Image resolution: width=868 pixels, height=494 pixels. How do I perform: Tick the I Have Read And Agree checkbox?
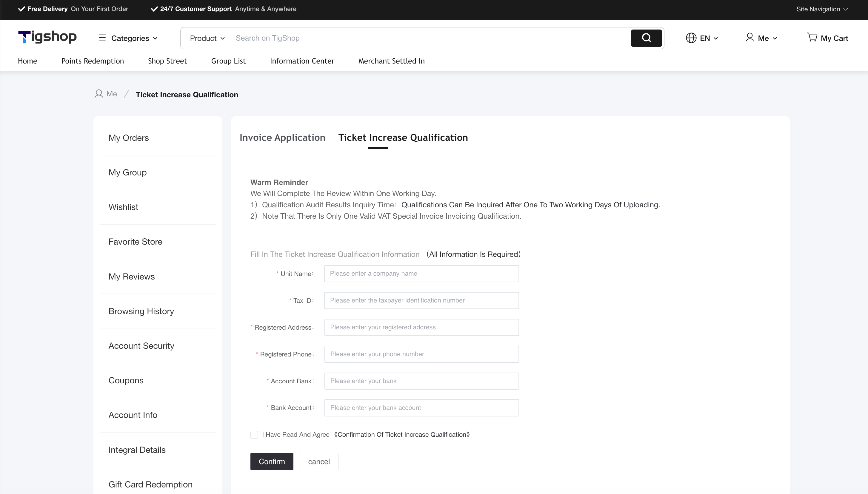[x=254, y=435]
